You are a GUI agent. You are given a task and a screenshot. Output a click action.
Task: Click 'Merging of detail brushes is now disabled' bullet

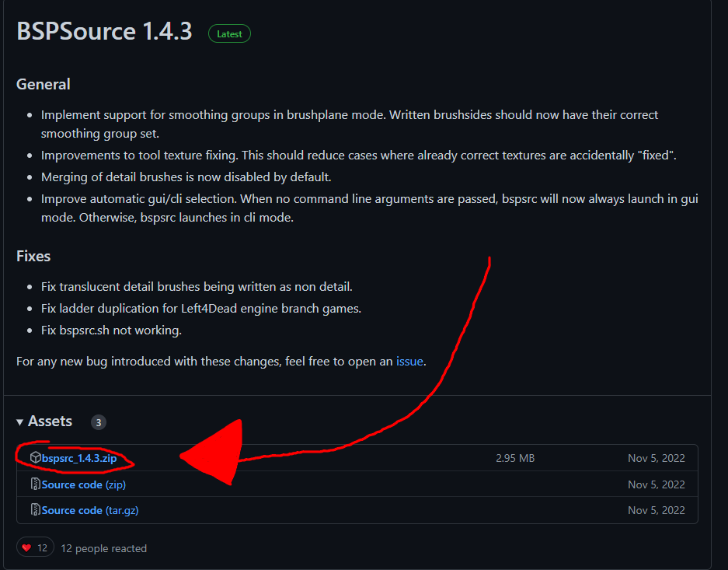point(186,177)
